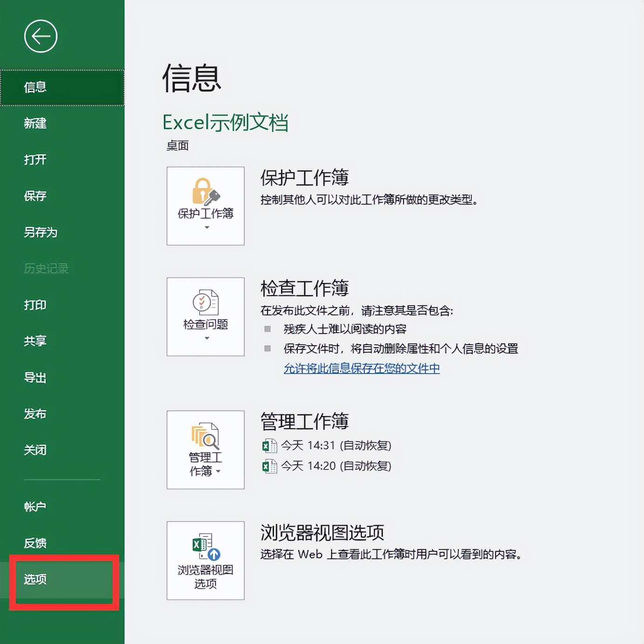Click the 管理工作簿 section heading

pos(305,422)
